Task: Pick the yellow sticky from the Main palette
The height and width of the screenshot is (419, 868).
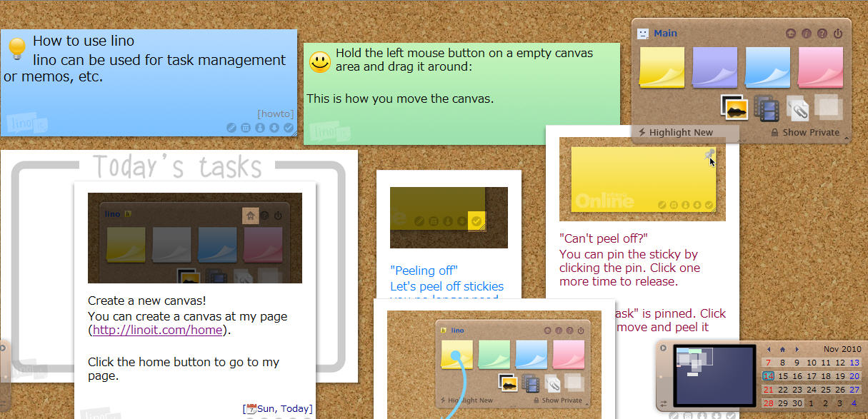Action: tap(662, 68)
